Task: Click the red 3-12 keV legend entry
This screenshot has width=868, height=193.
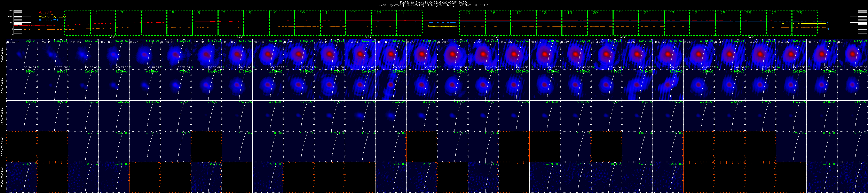Action: [46, 12]
